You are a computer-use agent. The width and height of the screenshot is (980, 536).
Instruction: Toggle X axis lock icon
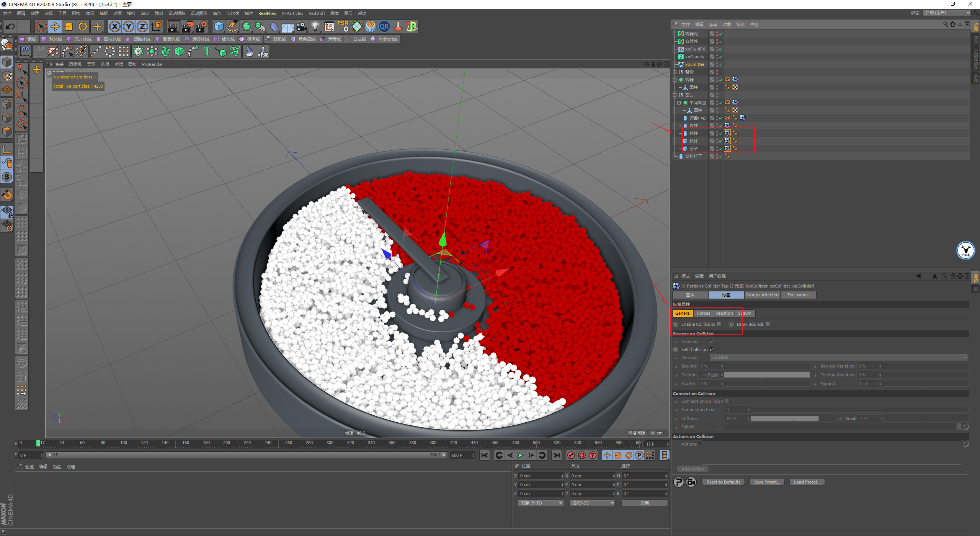(114, 26)
